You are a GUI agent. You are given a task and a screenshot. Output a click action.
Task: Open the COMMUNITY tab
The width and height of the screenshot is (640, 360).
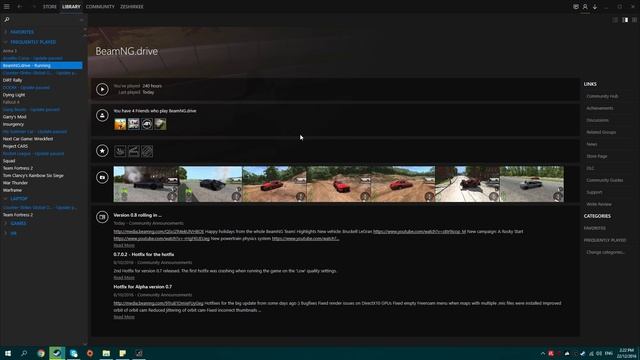(100, 7)
